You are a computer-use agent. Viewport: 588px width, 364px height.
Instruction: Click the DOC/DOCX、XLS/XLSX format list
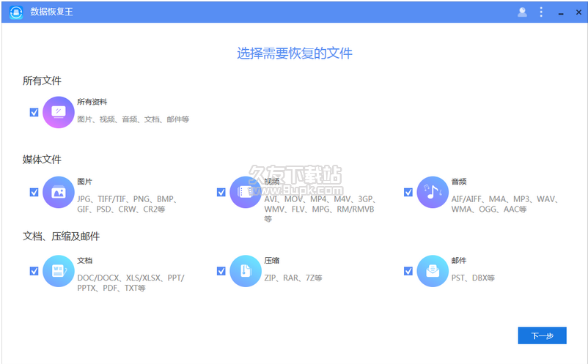[131, 283]
